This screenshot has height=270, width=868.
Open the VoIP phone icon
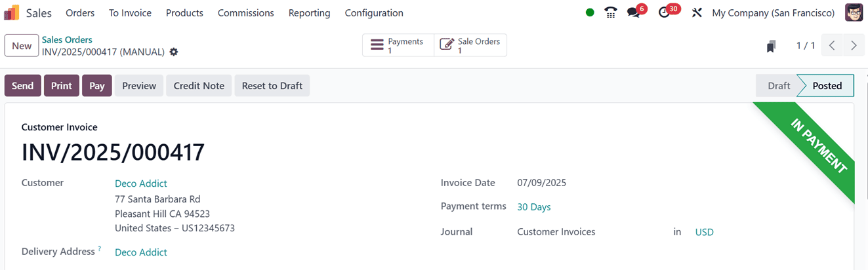(x=611, y=12)
